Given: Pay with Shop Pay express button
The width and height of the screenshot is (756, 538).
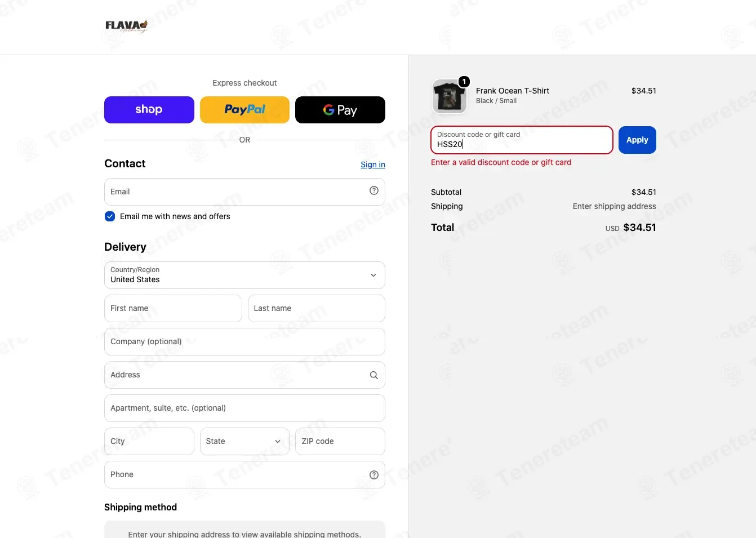Looking at the screenshot, I should click(x=149, y=110).
